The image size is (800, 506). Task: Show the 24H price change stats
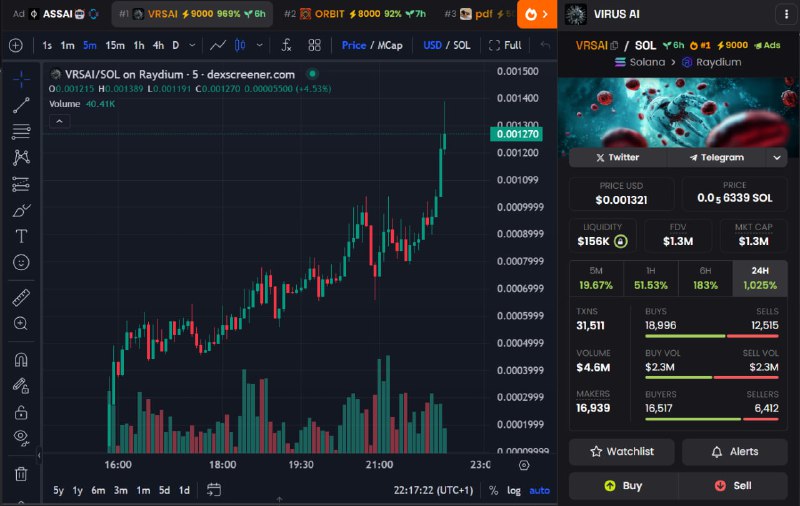(x=760, y=278)
